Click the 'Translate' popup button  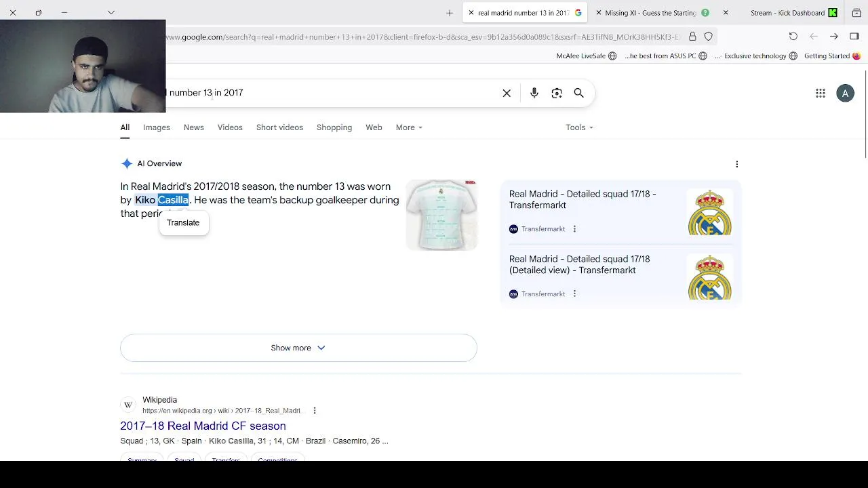click(183, 222)
